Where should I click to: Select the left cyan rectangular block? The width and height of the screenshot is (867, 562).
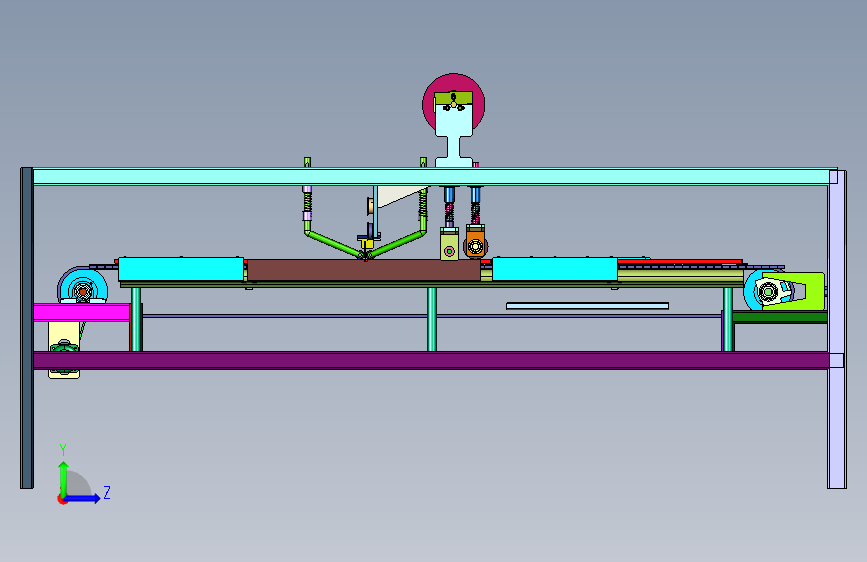[x=181, y=269]
